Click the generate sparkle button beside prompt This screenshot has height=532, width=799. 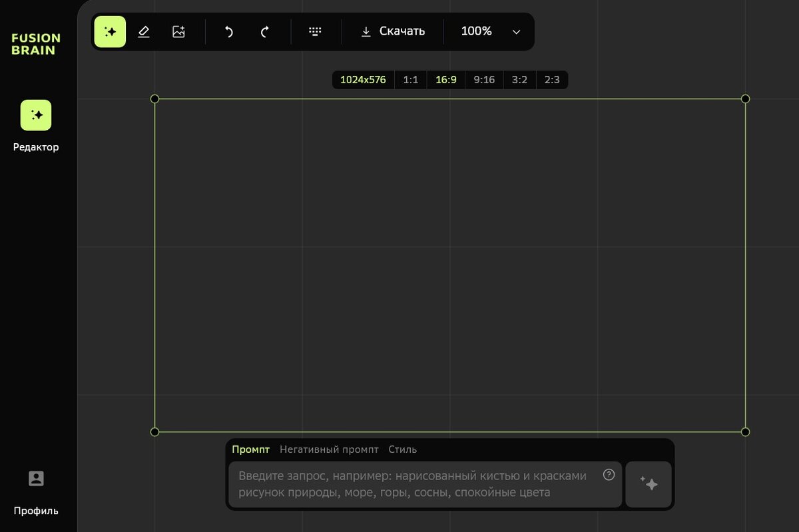click(x=649, y=485)
